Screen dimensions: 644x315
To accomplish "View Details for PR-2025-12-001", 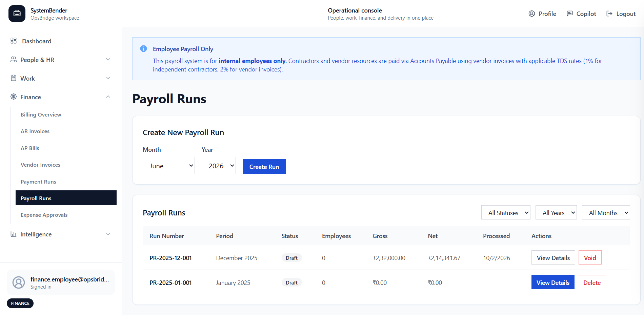I will point(553,258).
